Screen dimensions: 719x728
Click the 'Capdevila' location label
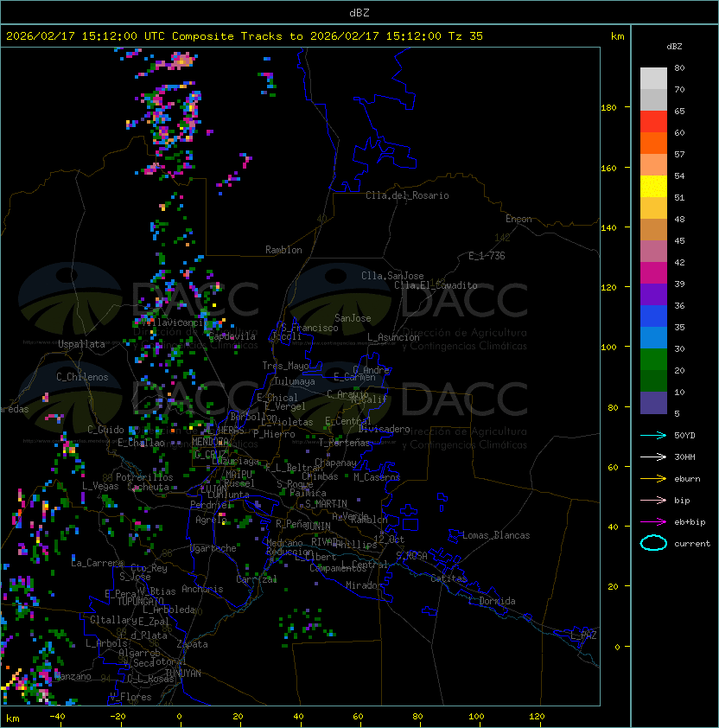pos(232,336)
